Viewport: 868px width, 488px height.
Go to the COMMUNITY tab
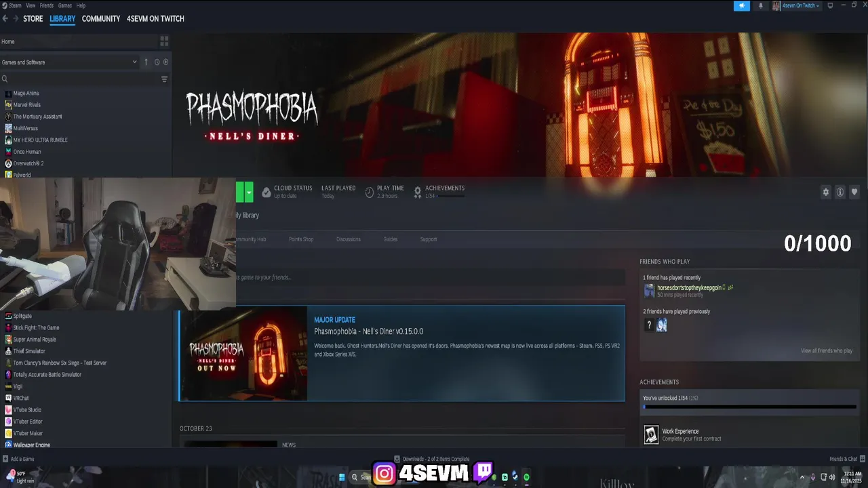tap(101, 19)
